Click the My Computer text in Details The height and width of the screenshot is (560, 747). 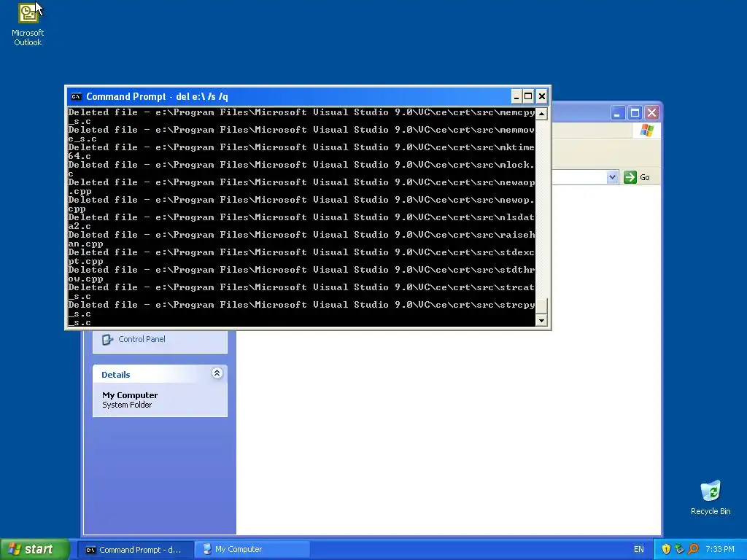[130, 395]
